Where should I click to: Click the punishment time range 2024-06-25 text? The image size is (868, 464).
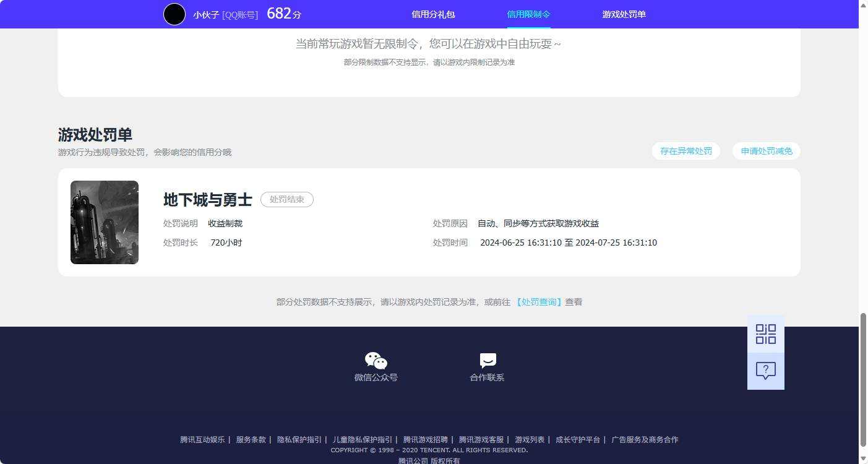pos(569,243)
